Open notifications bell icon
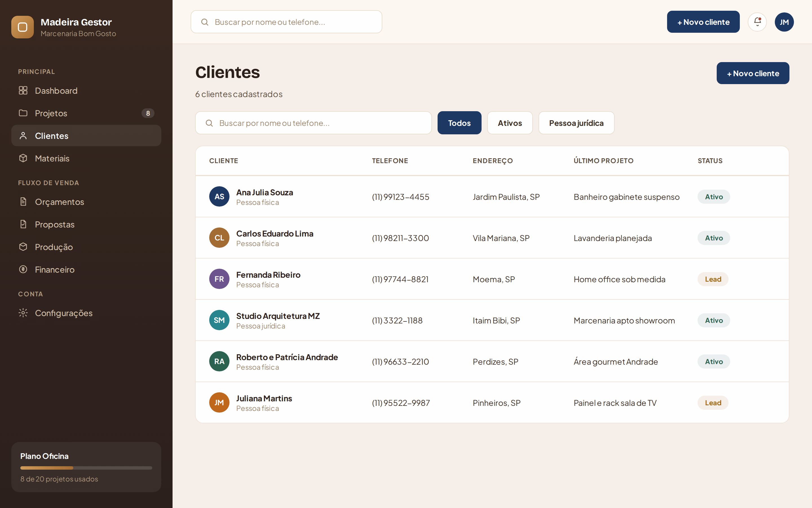The height and width of the screenshot is (508, 812). [757, 22]
